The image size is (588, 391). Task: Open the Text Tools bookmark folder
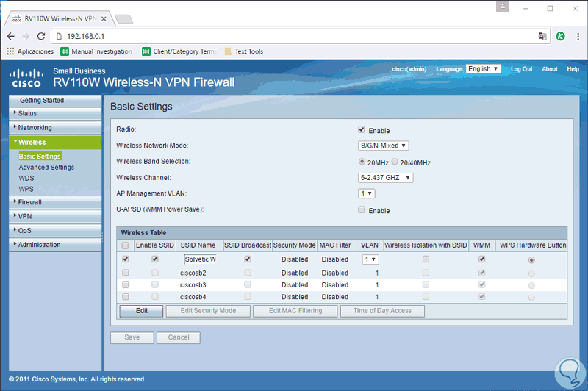244,51
